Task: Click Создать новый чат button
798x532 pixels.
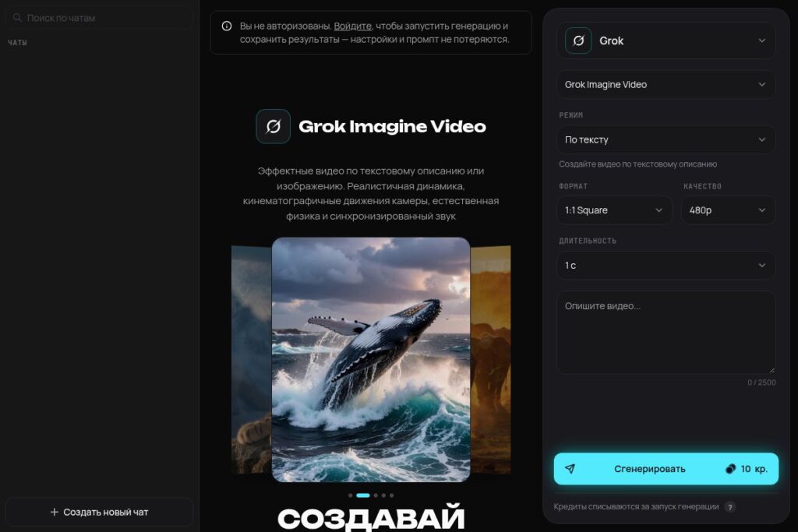Action: (99, 513)
